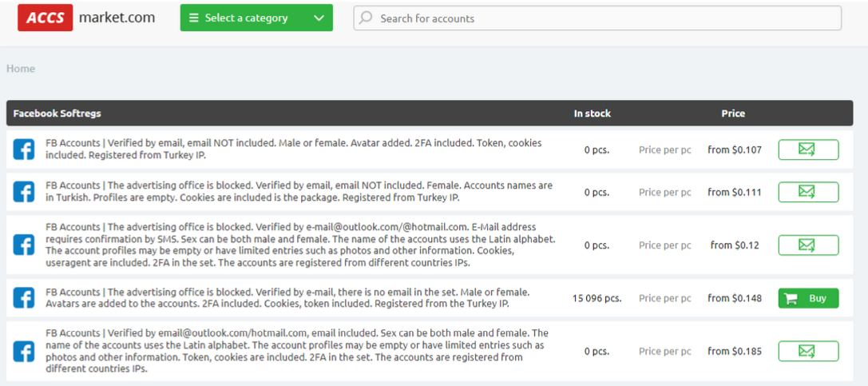Image resolution: width=868 pixels, height=386 pixels.
Task: Click Facebook icon for $0.185 listing
Action: 24,351
